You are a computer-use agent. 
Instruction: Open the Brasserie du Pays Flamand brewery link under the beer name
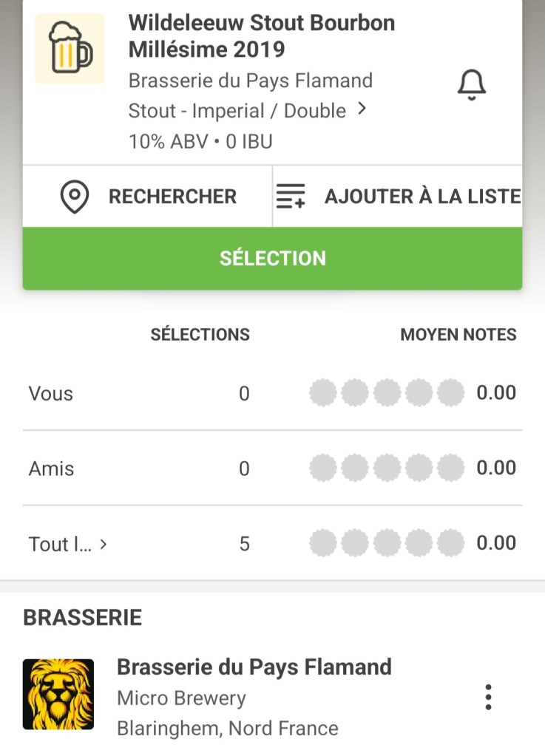coord(250,80)
